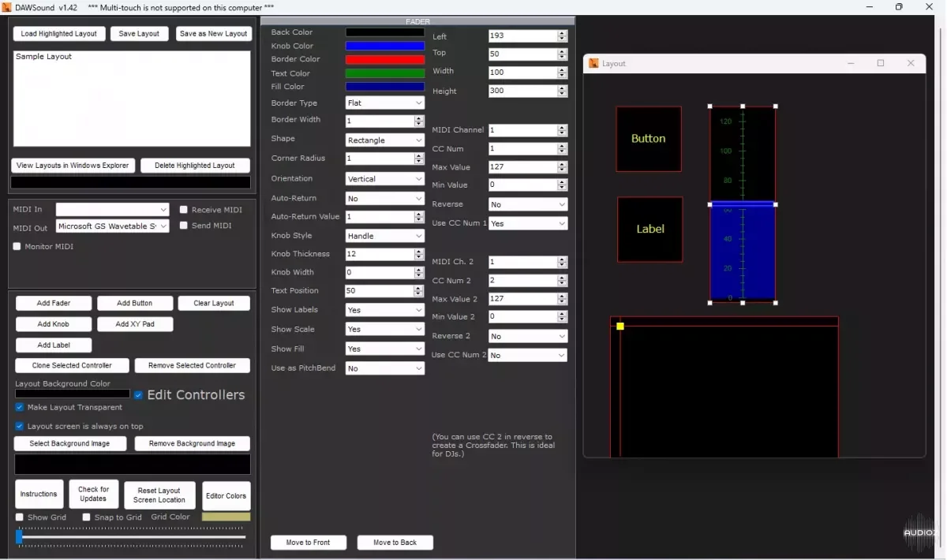Viewport: 947px width, 560px height.
Task: Toggle Edit Controllers checkbox
Action: point(138,395)
